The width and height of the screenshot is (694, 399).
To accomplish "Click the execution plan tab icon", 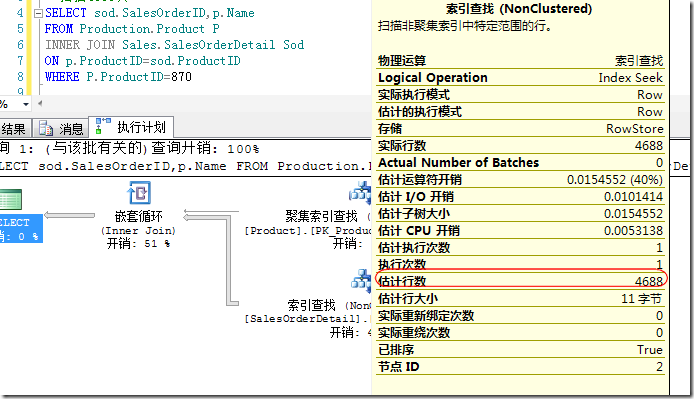I will click(103, 126).
